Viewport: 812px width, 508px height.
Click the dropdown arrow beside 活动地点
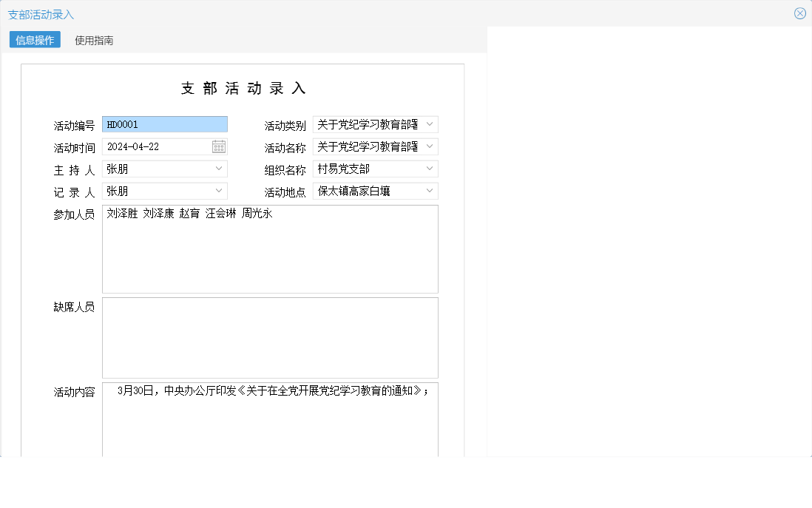point(428,191)
